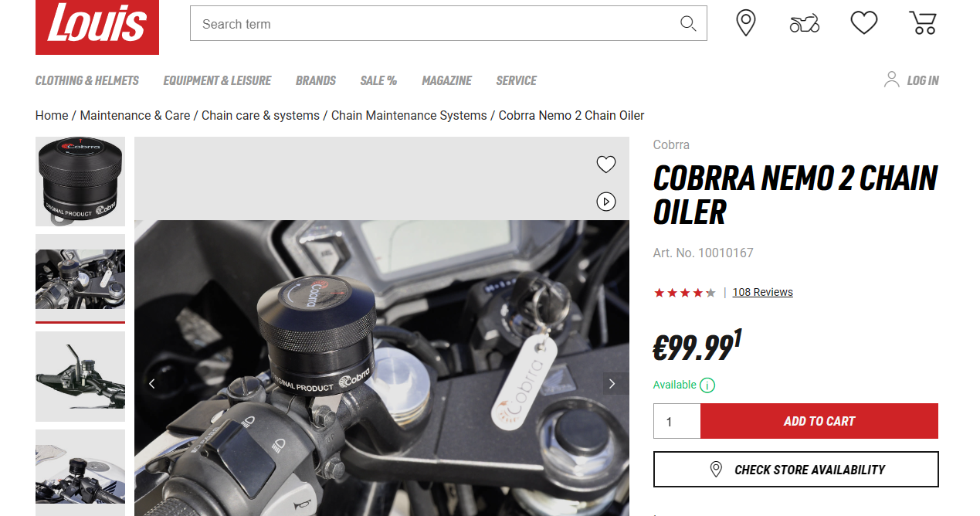980x516 pixels.
Task: Open the shopping cart icon
Action: [x=923, y=23]
